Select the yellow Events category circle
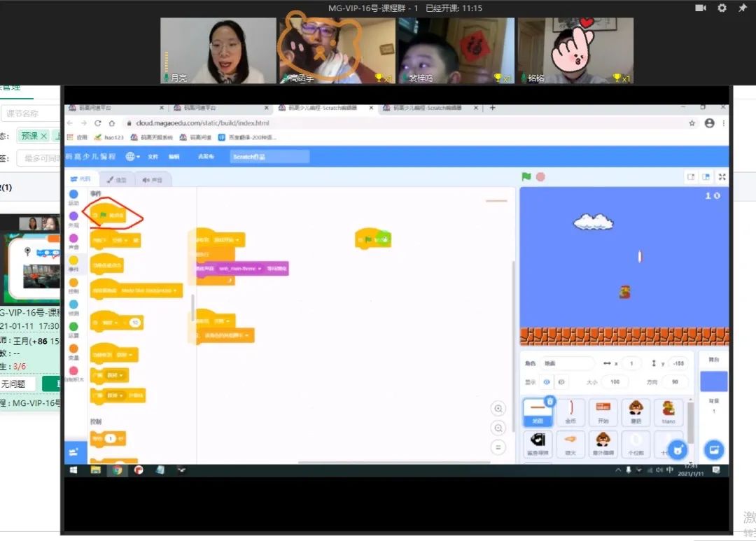Image resolution: width=756 pixels, height=541 pixels. 73,260
